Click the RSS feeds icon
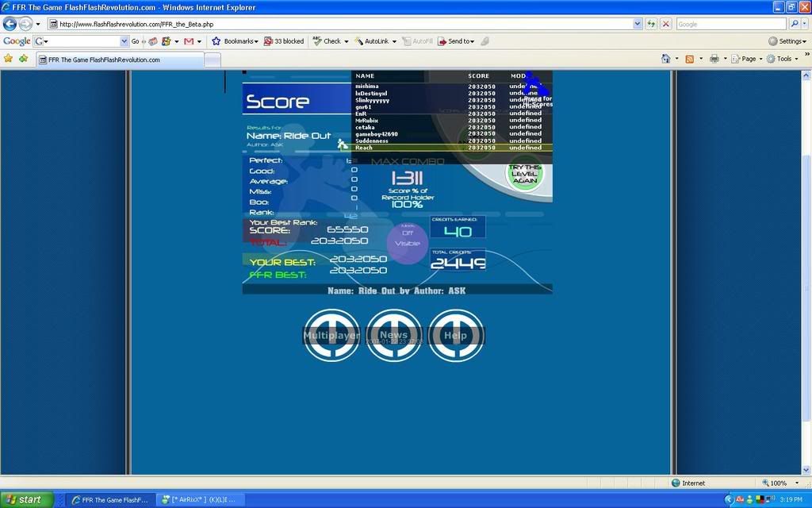The width and height of the screenshot is (812, 508). 689,59
